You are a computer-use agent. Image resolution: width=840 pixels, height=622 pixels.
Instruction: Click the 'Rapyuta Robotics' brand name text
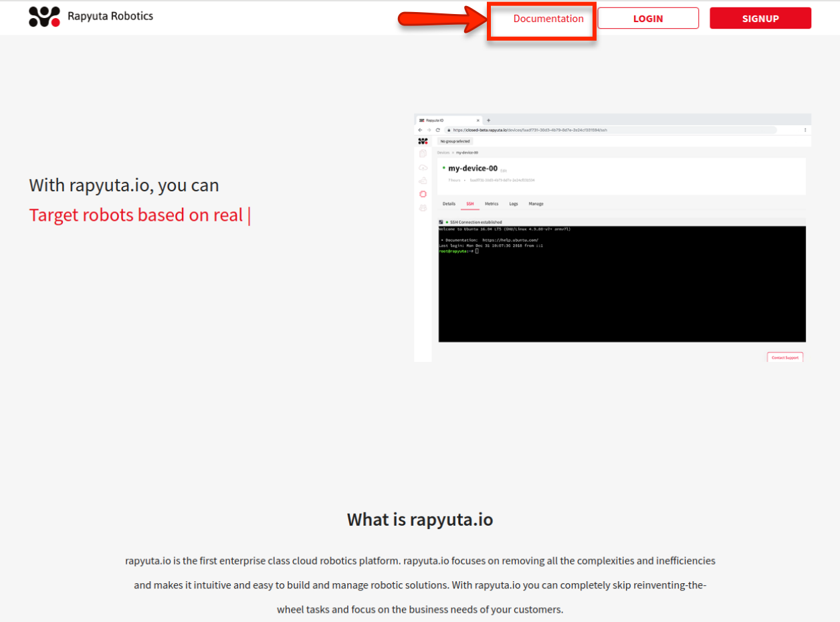point(110,15)
